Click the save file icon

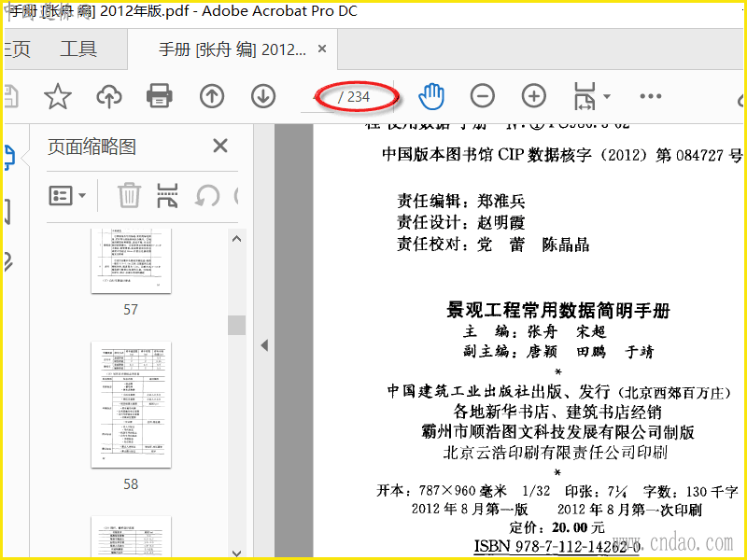[x=11, y=96]
